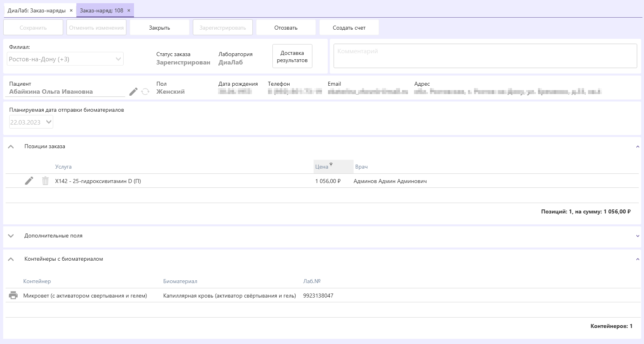
Task: Click the Микровет container name cell
Action: click(x=85, y=296)
